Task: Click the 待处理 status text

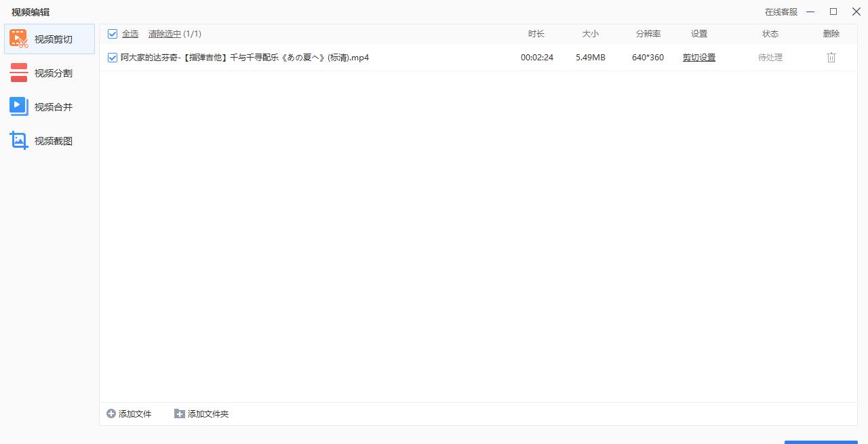Action: [770, 58]
